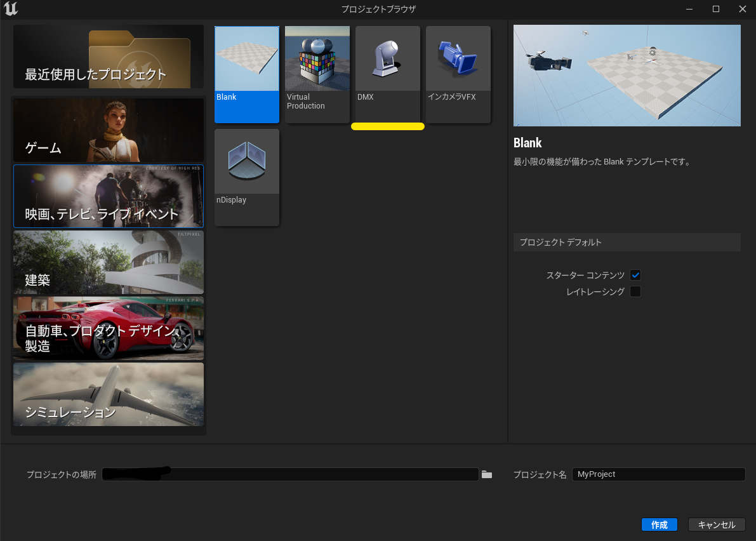This screenshot has width=756, height=541.
Task: Open the シミュレーション category
Action: click(108, 394)
